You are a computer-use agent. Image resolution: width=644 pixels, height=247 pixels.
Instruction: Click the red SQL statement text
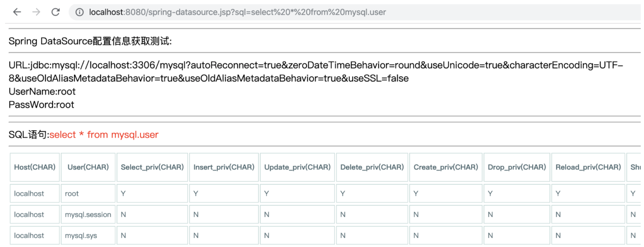click(104, 135)
